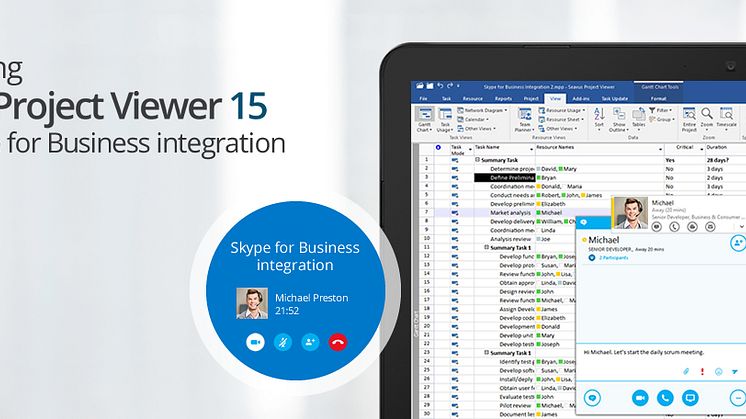Open the Calendar view dropdown
The width and height of the screenshot is (746, 419).
tap(472, 119)
